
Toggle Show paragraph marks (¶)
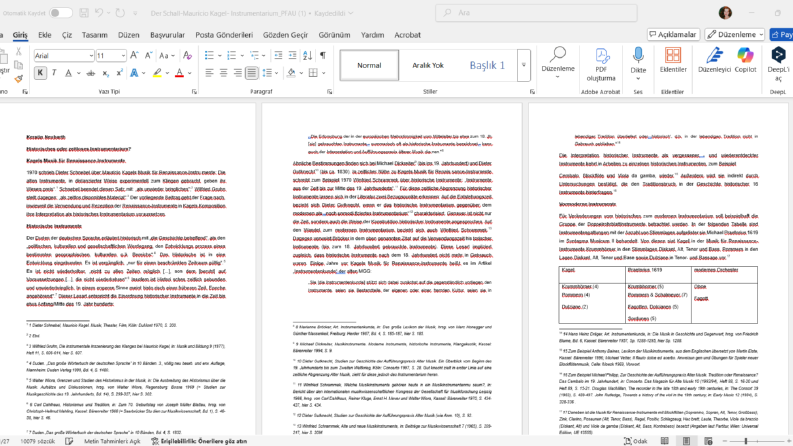click(323, 56)
